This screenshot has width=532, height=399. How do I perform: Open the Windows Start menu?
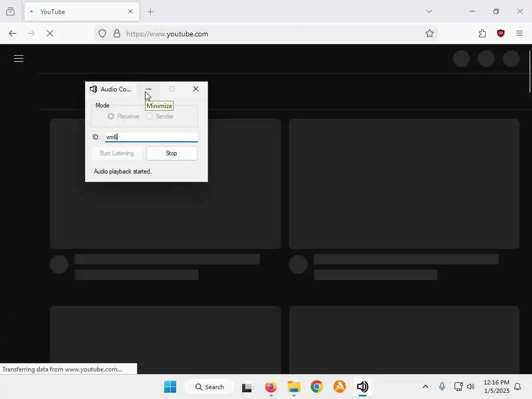170,387
